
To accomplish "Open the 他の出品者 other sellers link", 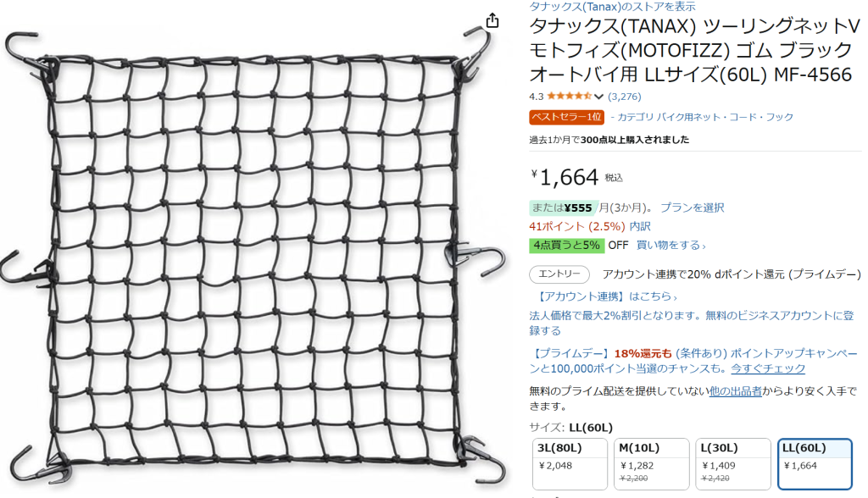I will click(x=735, y=390).
